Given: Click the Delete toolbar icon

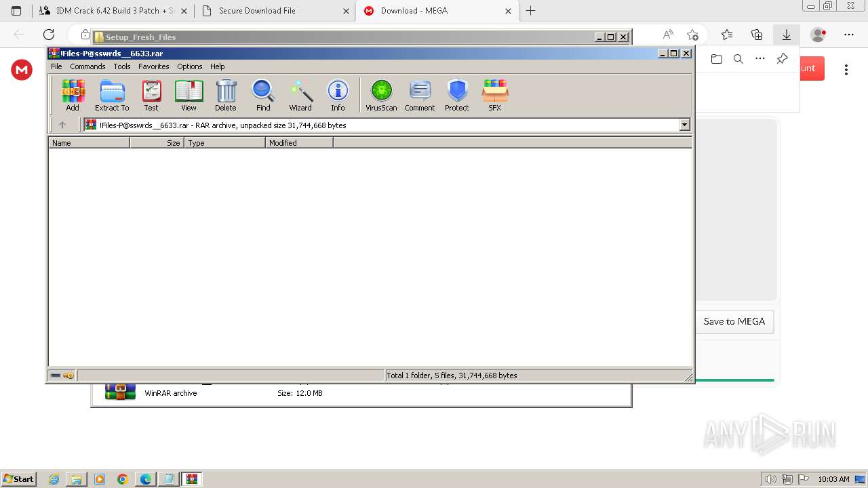Looking at the screenshot, I should click(x=226, y=95).
